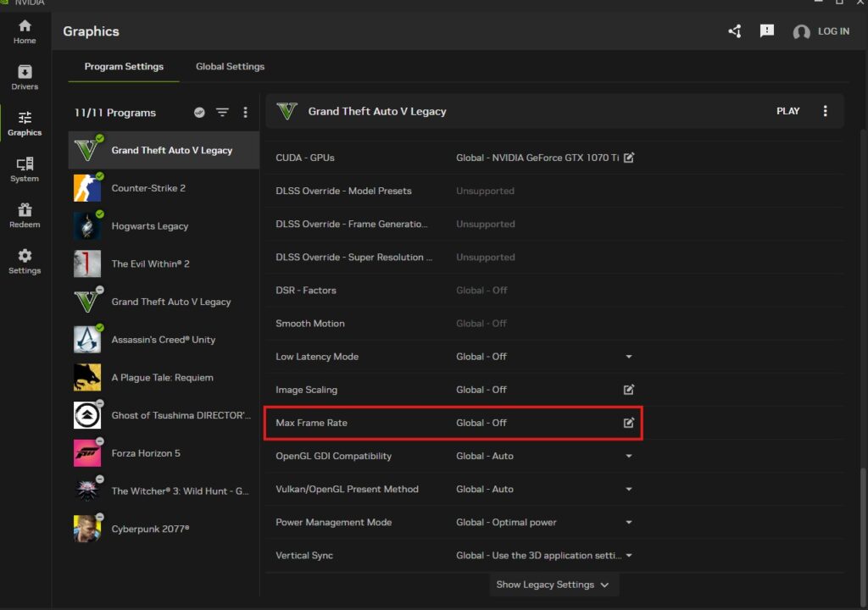The height and width of the screenshot is (610, 868).
Task: Open the Program Settings tab
Action: [124, 66]
